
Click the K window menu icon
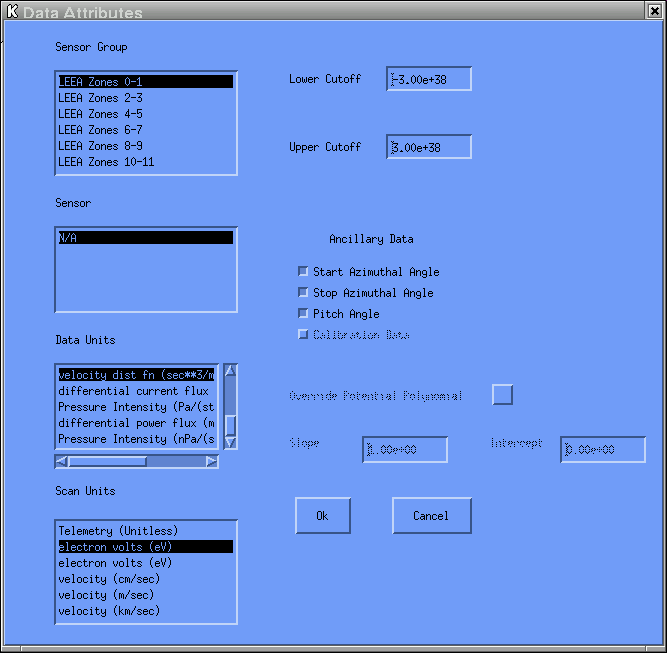point(12,11)
